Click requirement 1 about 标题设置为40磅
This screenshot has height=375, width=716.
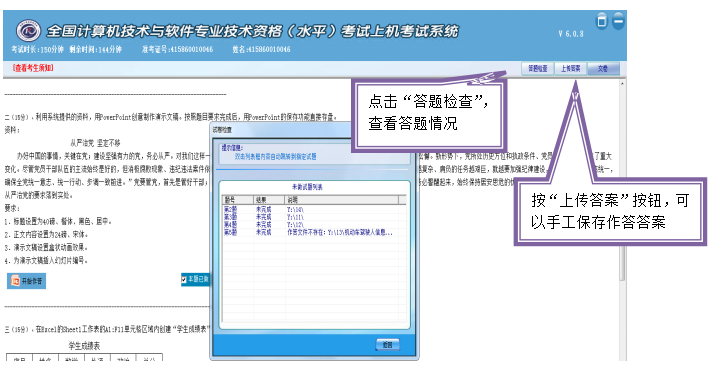[58, 222]
